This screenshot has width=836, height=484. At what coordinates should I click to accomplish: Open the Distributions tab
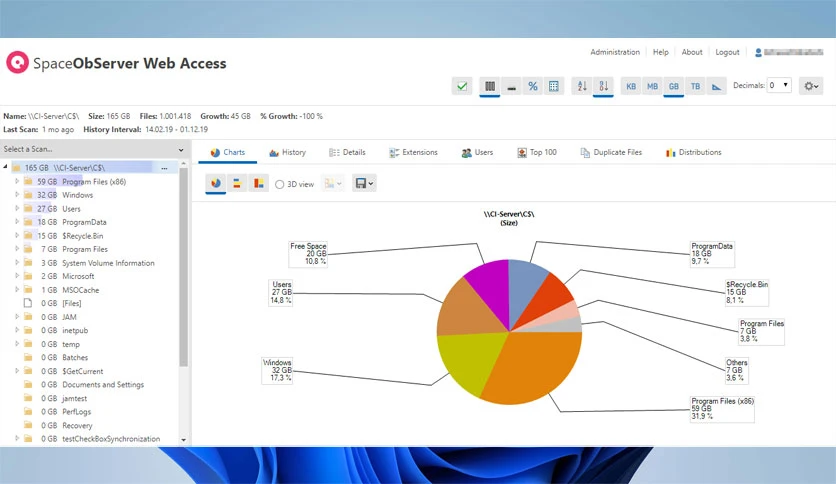click(694, 152)
